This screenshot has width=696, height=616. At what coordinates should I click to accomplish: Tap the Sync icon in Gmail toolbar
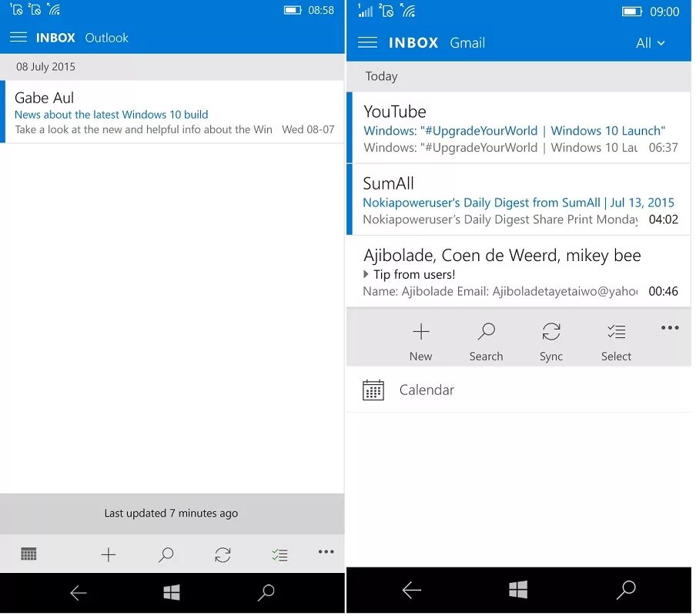pyautogui.click(x=551, y=332)
